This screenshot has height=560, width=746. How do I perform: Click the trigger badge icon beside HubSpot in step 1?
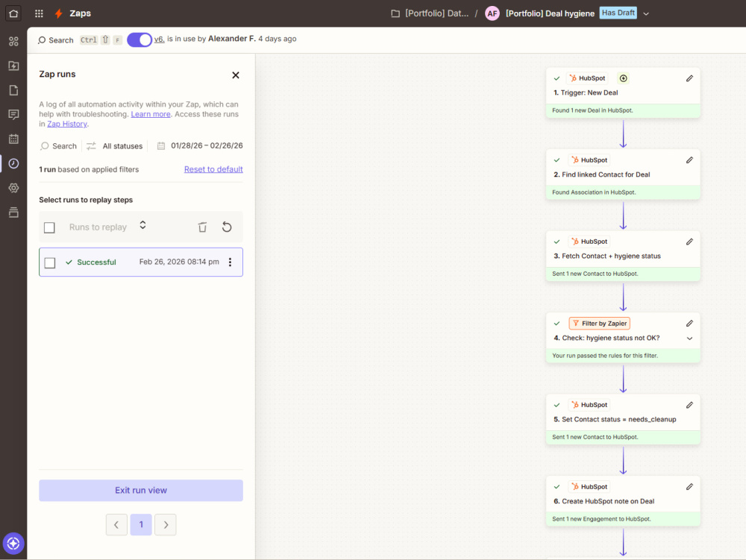coord(623,78)
